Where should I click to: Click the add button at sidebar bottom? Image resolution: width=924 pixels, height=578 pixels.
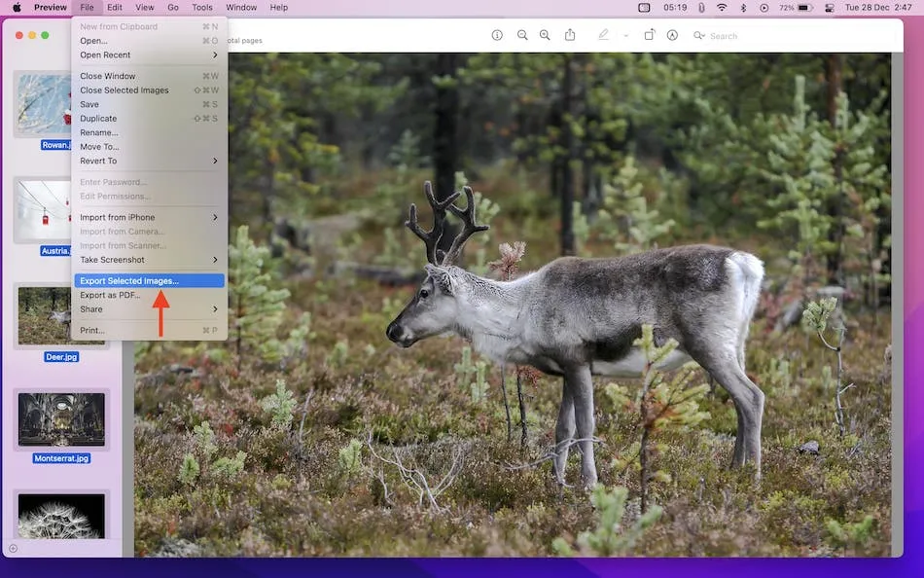click(13, 549)
